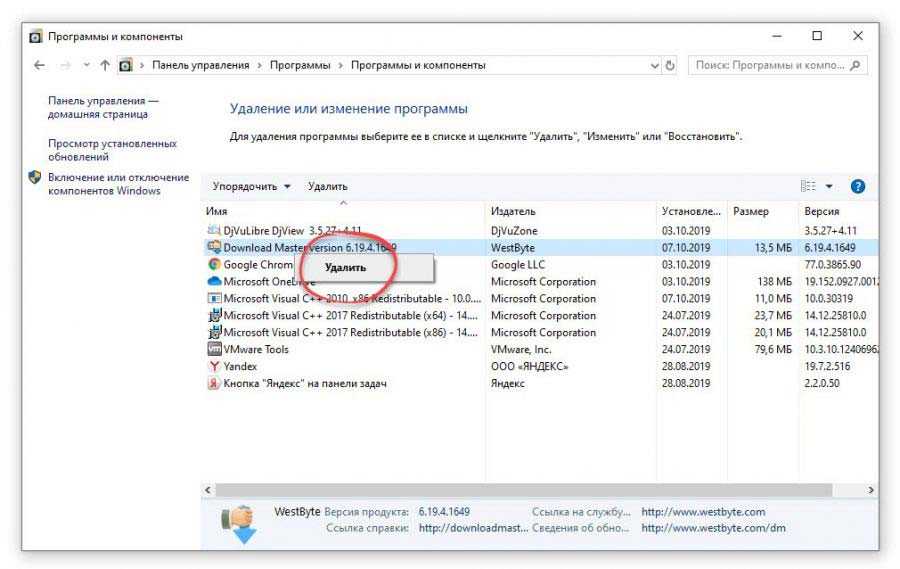Open the help question mark icon
The width and height of the screenshot is (900, 569).
point(857,186)
